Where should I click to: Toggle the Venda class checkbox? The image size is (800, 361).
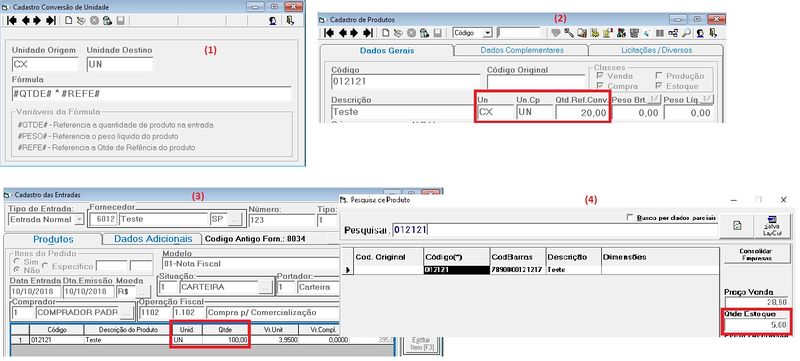599,75
